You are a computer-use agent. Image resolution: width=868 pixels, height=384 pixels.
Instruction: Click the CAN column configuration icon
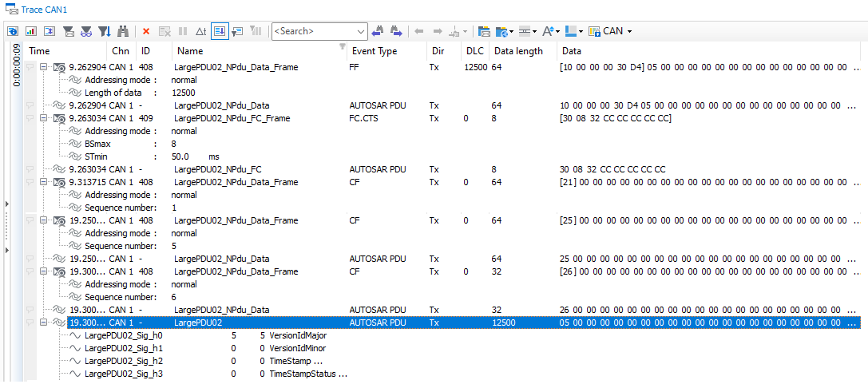pyautogui.click(x=595, y=32)
